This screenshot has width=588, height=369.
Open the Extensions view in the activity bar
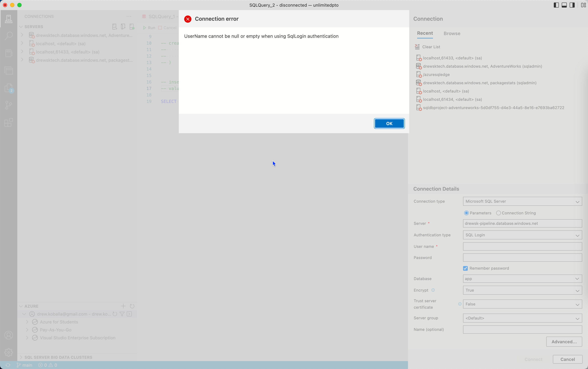pos(9,123)
